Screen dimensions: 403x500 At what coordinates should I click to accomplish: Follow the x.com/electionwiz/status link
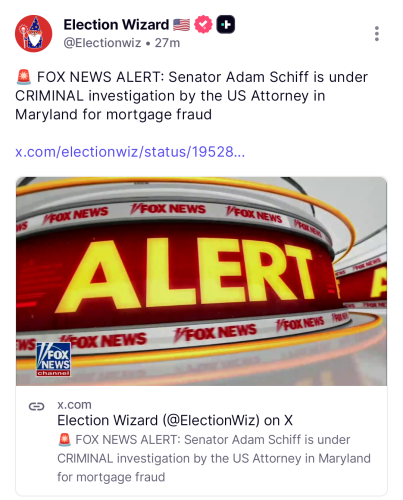[130, 152]
